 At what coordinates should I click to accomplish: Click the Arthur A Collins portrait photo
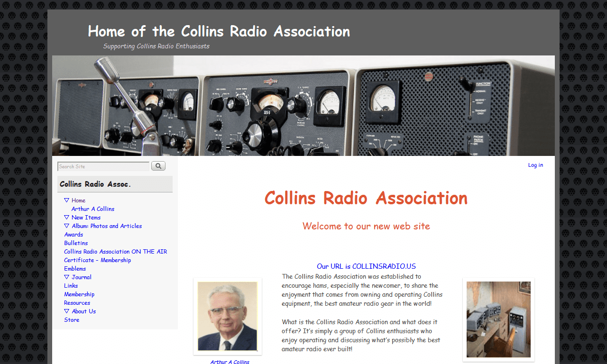227,316
